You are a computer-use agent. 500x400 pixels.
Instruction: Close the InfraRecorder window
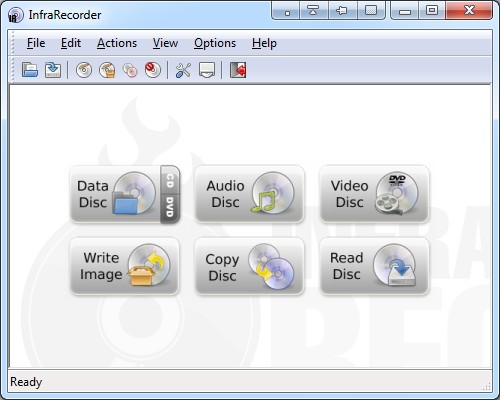(x=469, y=11)
